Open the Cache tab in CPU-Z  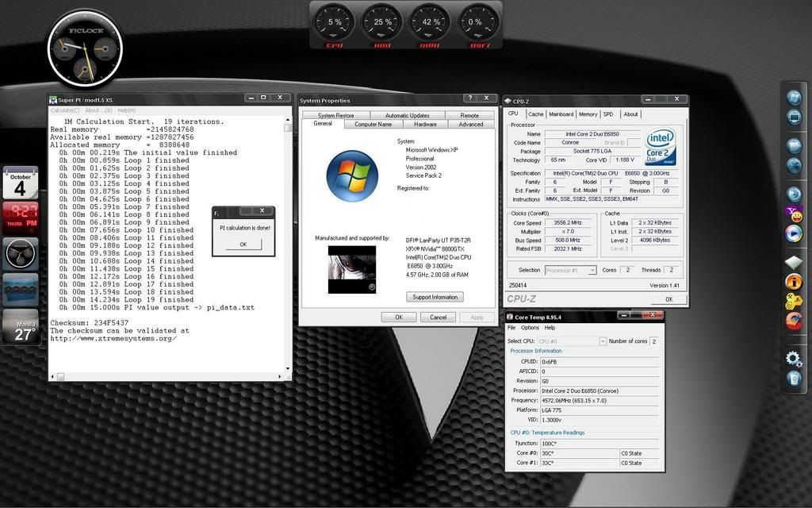(535, 114)
